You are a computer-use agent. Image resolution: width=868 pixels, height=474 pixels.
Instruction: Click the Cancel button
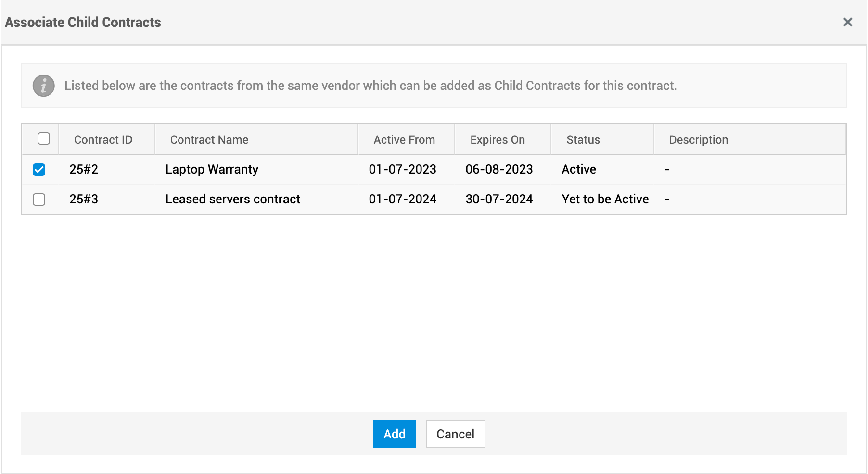pyautogui.click(x=455, y=434)
